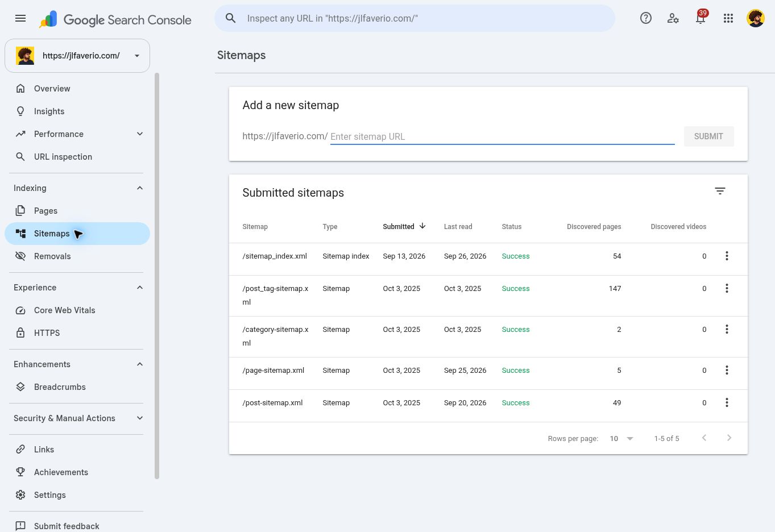This screenshot has height=532, width=775.
Task: Click the Core Web Vitals gauge icon
Action: (x=20, y=310)
